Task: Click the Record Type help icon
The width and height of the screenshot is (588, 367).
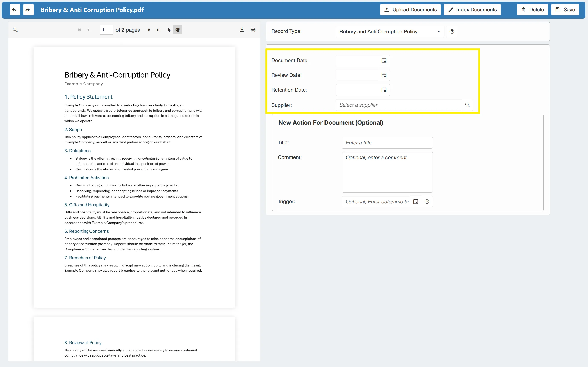Action: point(452,32)
